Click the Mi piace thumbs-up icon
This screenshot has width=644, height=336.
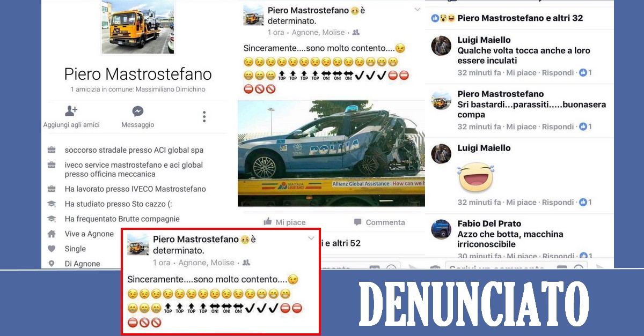[267, 222]
